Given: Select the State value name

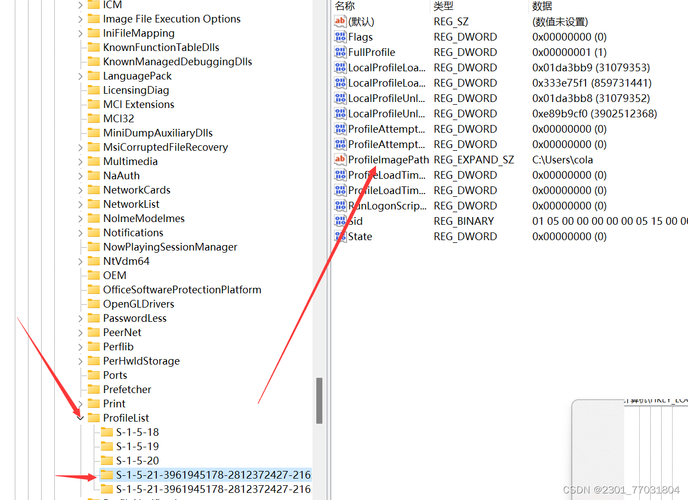Looking at the screenshot, I should click(360, 236).
